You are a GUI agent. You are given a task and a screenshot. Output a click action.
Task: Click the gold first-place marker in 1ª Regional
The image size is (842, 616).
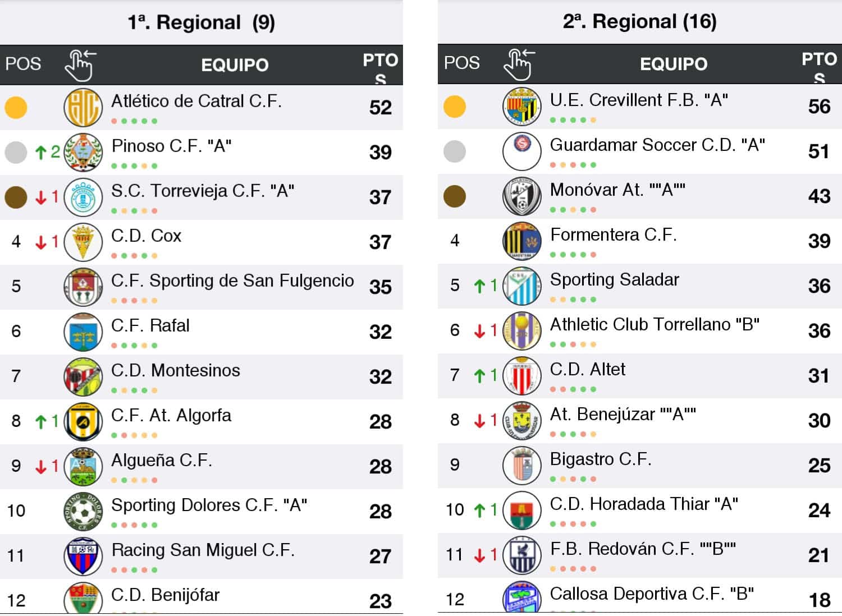coord(16,107)
